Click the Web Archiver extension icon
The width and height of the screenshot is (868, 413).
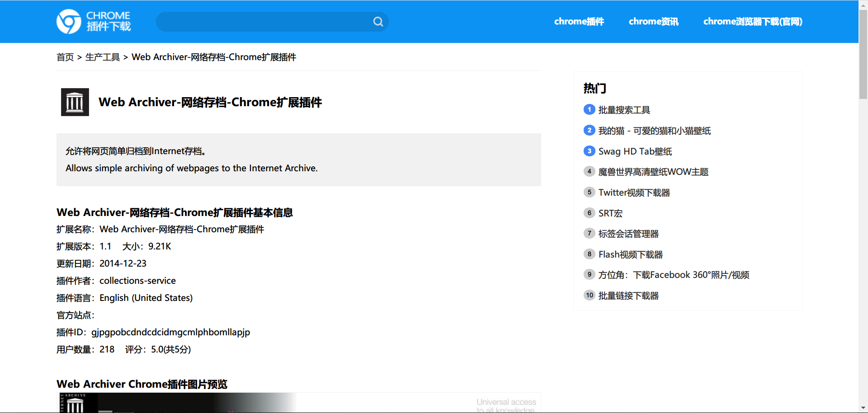click(75, 102)
